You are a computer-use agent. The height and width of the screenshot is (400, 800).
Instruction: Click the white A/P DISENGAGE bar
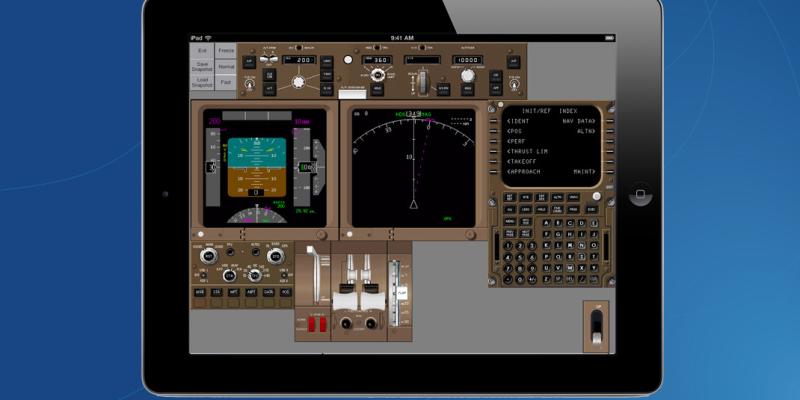(x=352, y=94)
